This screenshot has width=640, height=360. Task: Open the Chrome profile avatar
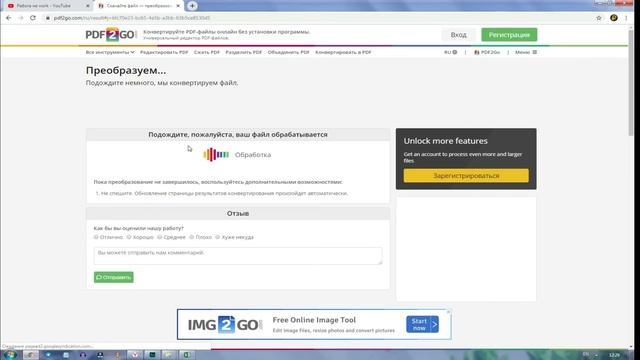tap(613, 18)
